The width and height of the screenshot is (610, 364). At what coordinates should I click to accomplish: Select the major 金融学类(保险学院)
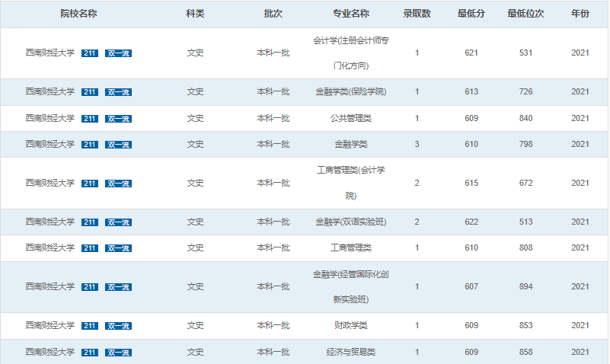click(x=351, y=92)
